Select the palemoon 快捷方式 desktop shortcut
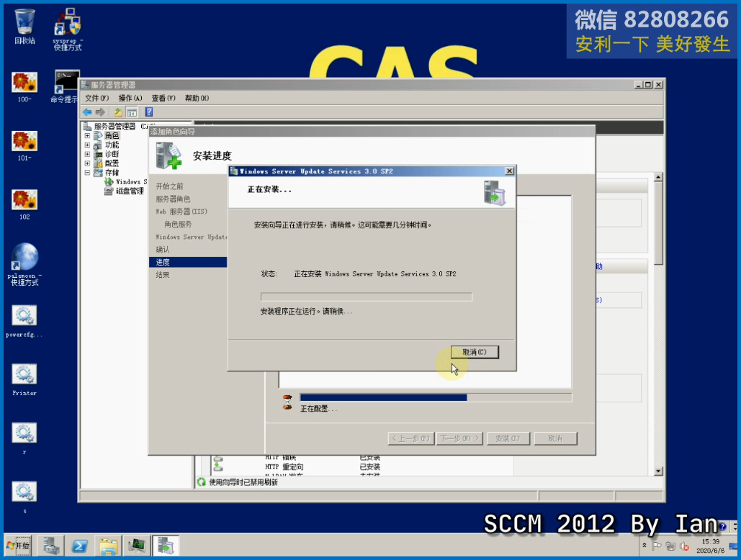Screen dimensions: 741x560 (x=24, y=264)
